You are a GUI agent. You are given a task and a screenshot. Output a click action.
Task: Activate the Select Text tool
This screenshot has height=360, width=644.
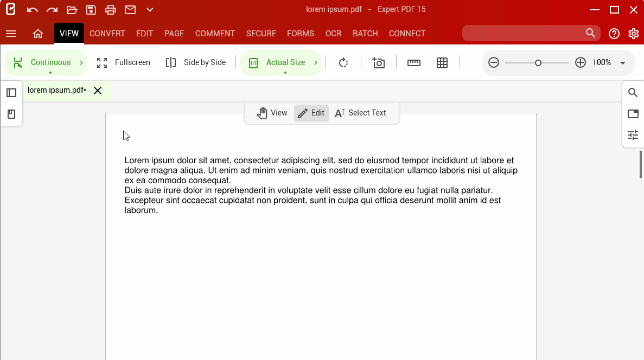(x=361, y=113)
